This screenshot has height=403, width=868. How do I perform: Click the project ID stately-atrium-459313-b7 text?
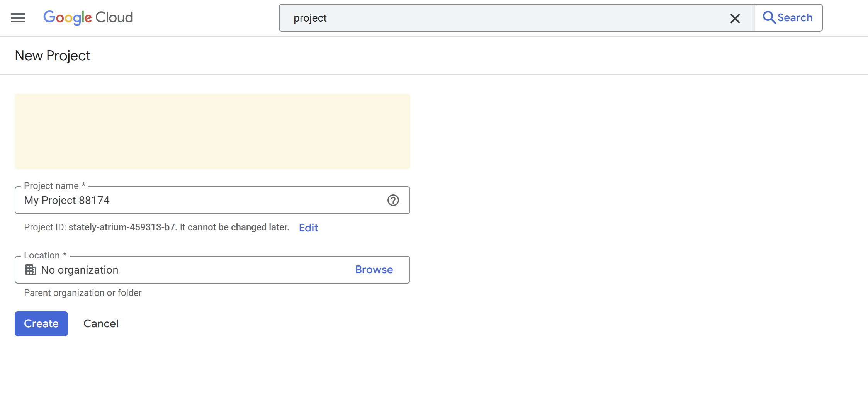point(122,227)
